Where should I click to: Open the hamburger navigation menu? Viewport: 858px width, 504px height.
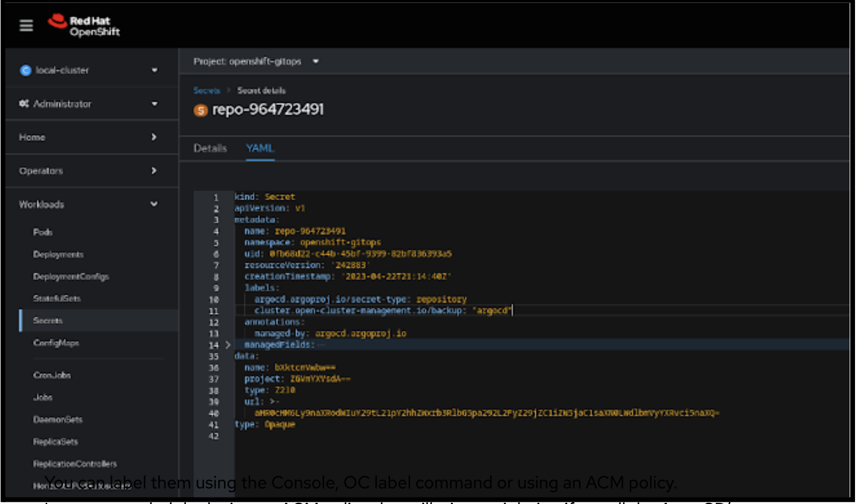tap(26, 26)
